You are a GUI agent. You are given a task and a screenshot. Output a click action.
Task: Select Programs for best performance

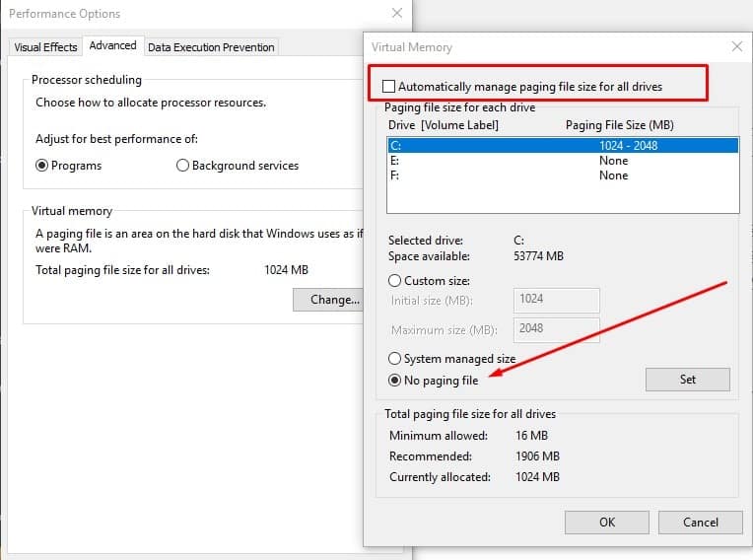tap(41, 166)
